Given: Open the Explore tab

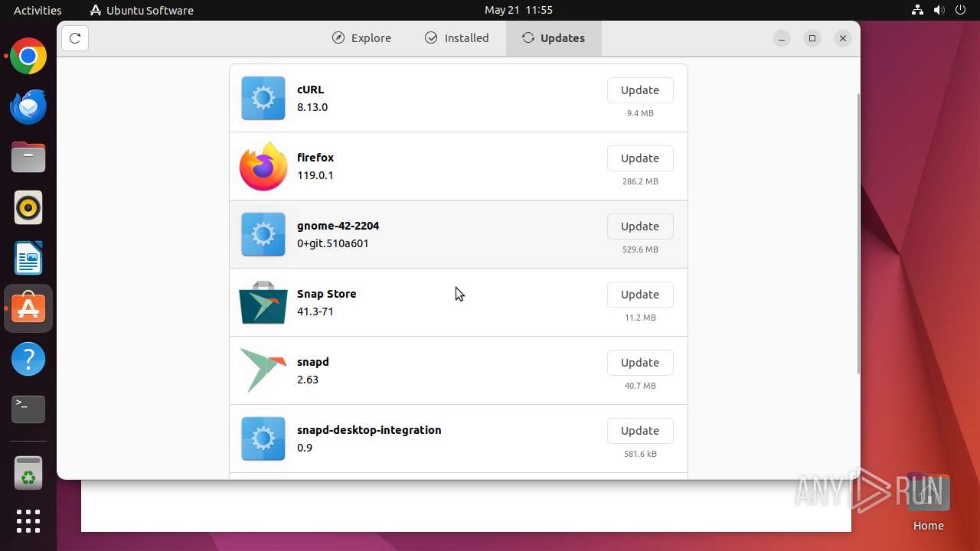Looking at the screenshot, I should [361, 38].
